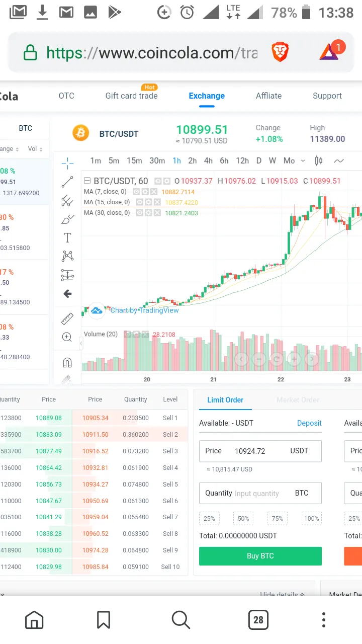Viewport: 362px width, 644px height.
Task: Collapse the BTC/USDT legend box
Action: pos(87,181)
